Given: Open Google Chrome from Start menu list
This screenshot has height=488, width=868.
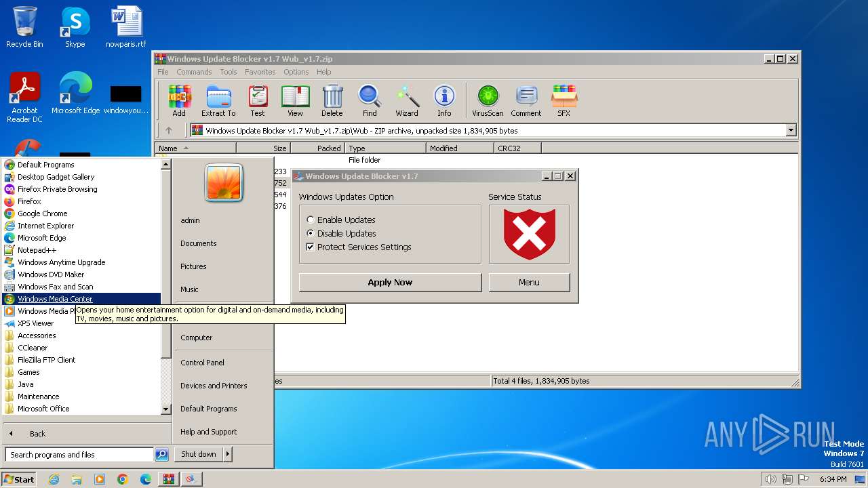Looking at the screenshot, I should pyautogui.click(x=42, y=213).
